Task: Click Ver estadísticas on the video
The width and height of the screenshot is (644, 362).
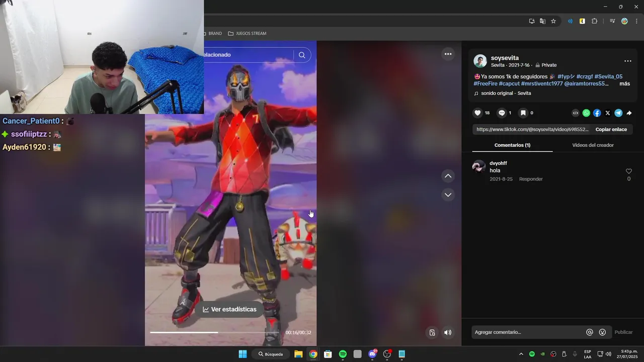Action: click(x=229, y=309)
